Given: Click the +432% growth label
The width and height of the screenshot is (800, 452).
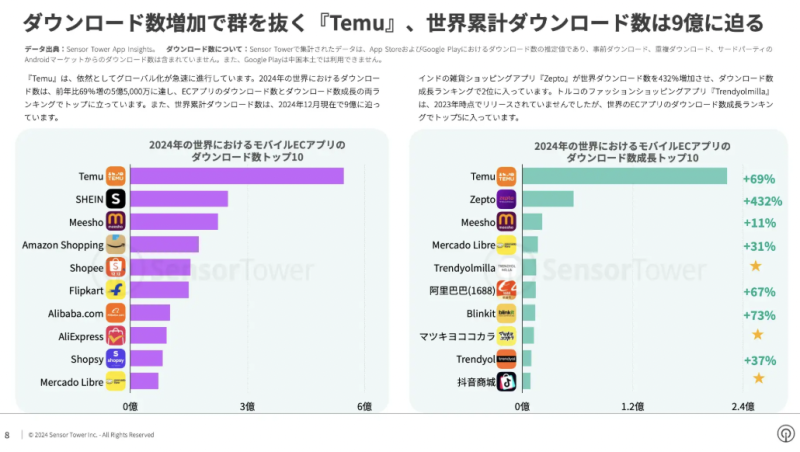Looking at the screenshot, I should 762,201.
